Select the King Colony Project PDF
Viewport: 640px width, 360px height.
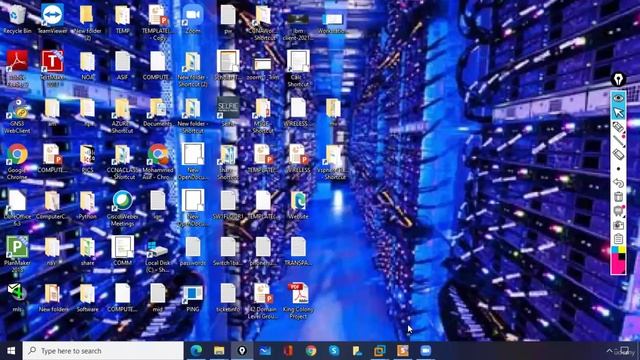coord(298,301)
